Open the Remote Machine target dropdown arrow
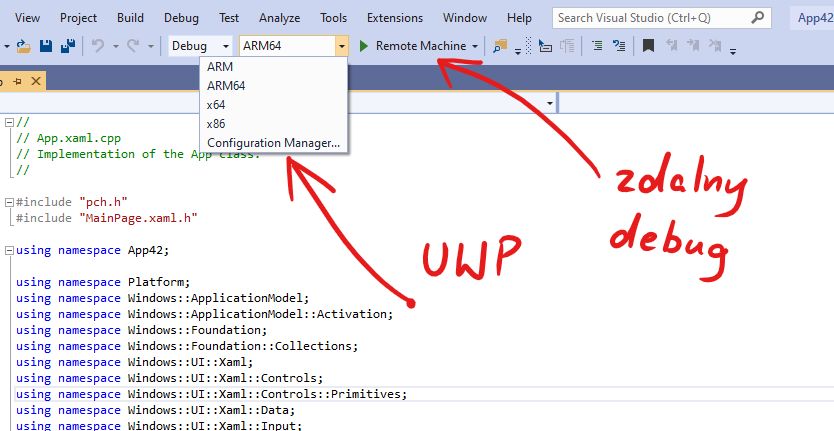Viewport: 834px width, 431px height. tap(475, 47)
